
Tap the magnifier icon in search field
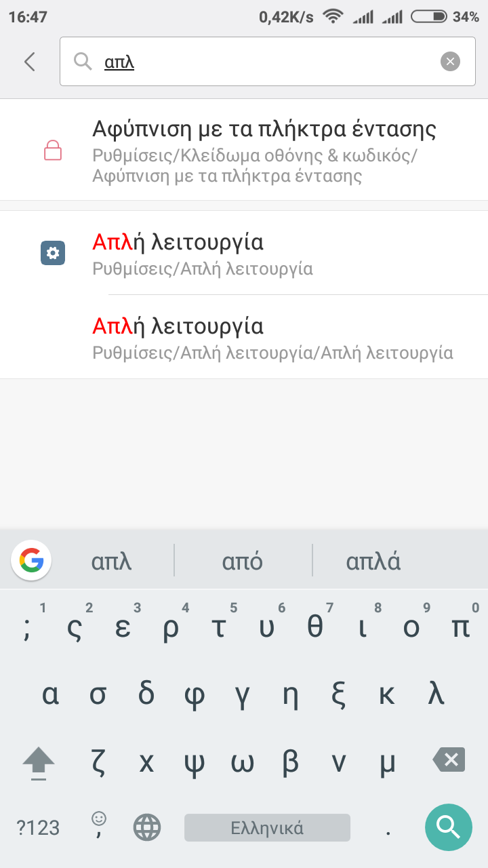pyautogui.click(x=83, y=62)
